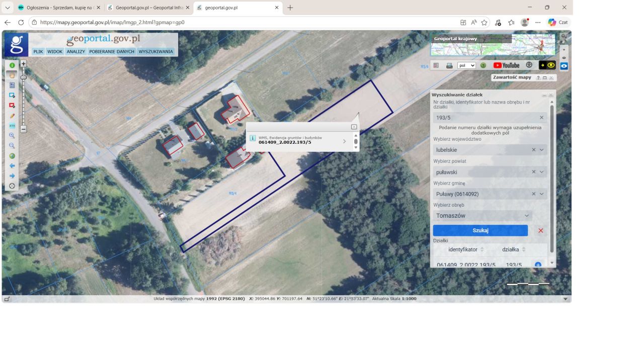Expand the WMS parcel 061409_2.0022.193/5 result arrow
Image resolution: width=644 pixels, height=362 pixels.
click(345, 141)
